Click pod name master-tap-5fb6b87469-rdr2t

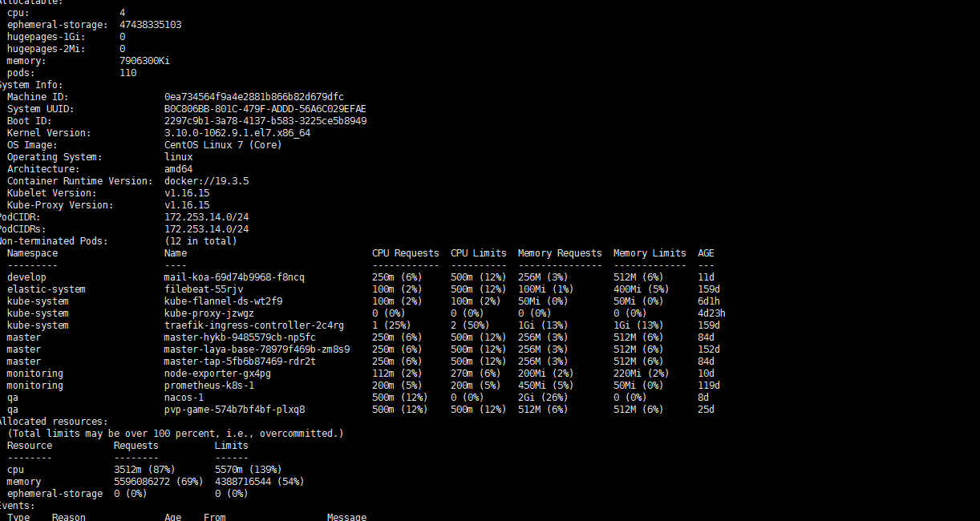[240, 361]
